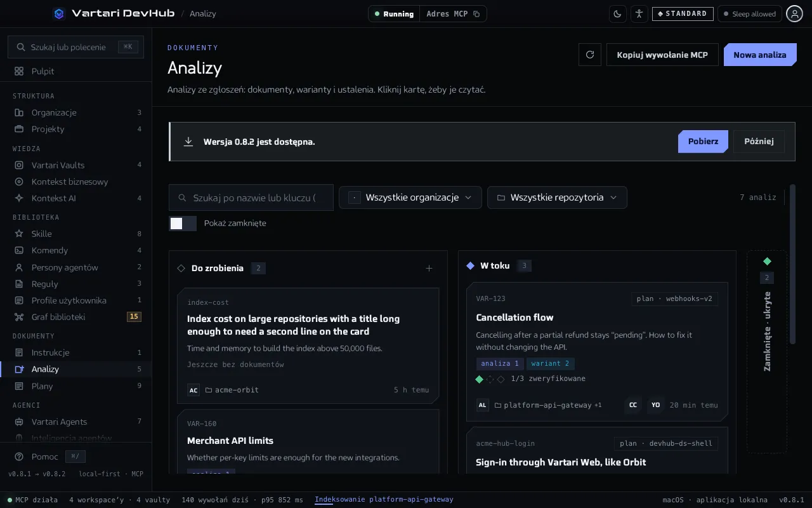Open Pulpit dashboard from sidebar

tap(76, 71)
